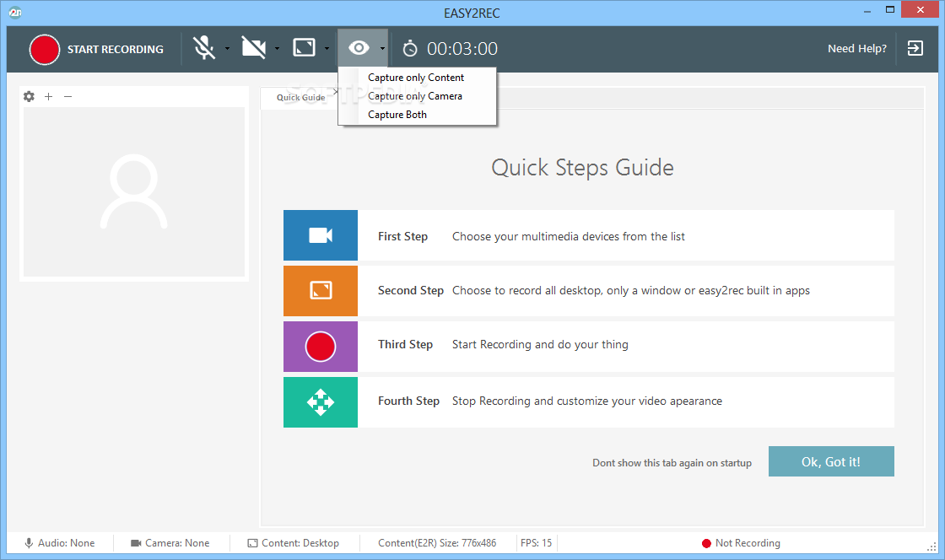The height and width of the screenshot is (560, 945).
Task: Click the Second Step label
Action: (410, 291)
